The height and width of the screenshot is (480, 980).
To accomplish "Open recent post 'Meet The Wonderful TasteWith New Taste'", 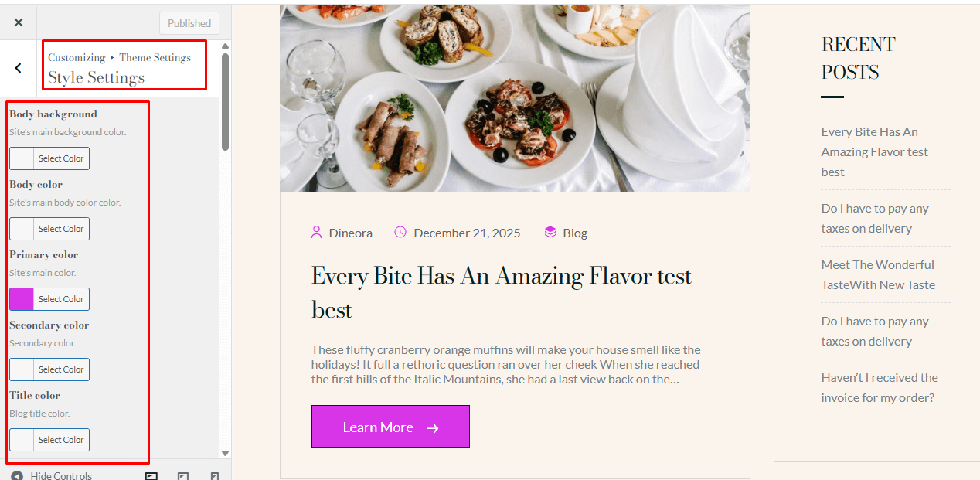I will click(878, 274).
